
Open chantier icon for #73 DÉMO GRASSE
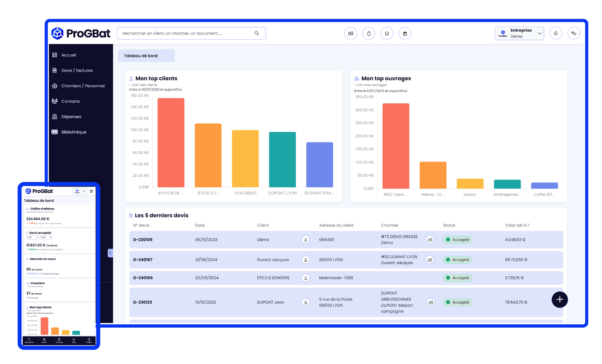point(430,240)
